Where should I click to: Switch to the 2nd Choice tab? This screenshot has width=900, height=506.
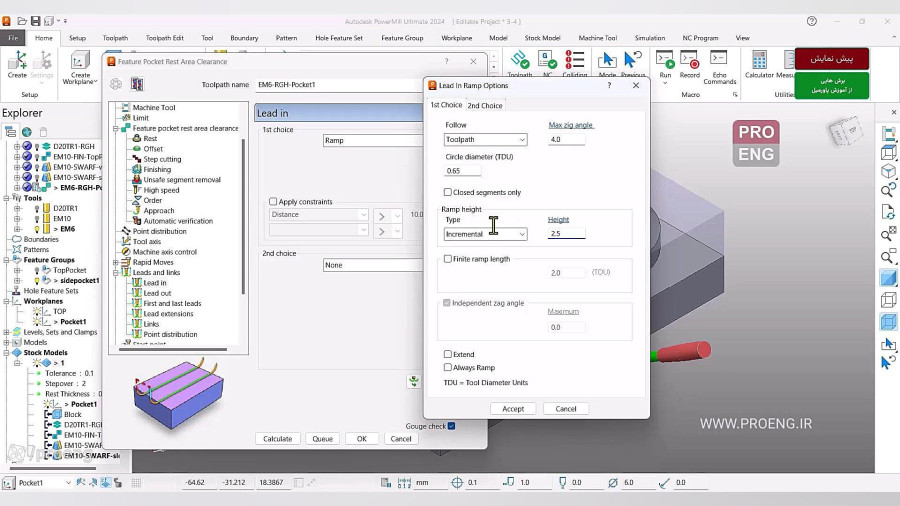pyautogui.click(x=484, y=106)
